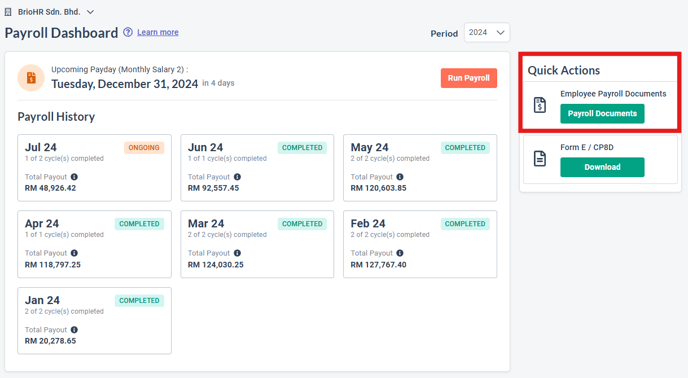The width and height of the screenshot is (688, 378).
Task: Click Total Payout info icon for May 24
Action: coord(400,177)
